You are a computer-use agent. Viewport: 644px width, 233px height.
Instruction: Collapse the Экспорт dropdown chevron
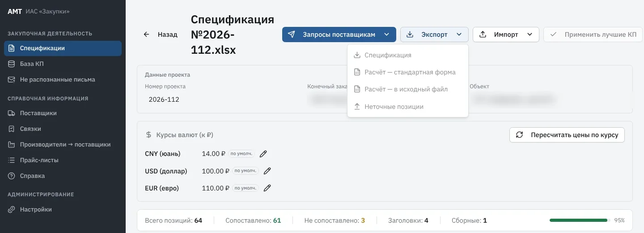point(459,35)
